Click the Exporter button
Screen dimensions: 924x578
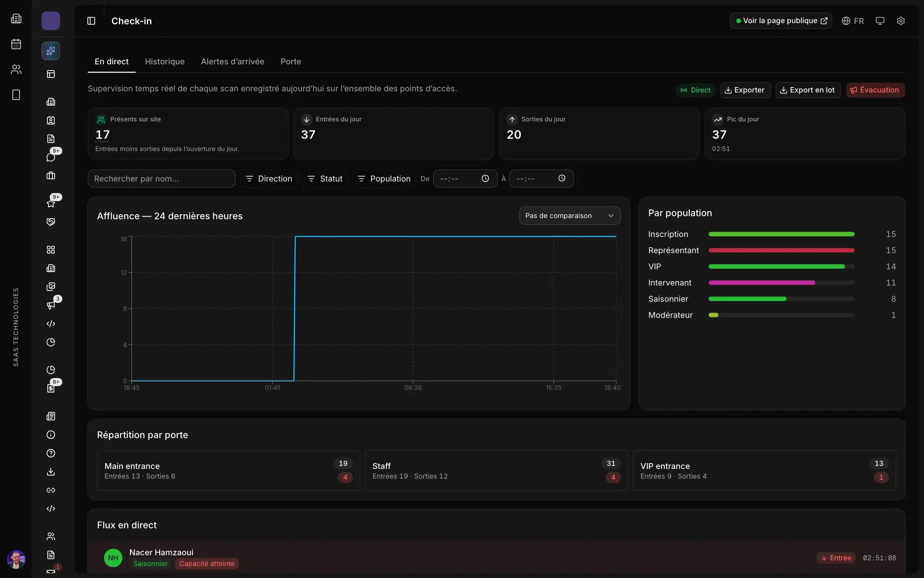click(x=745, y=90)
